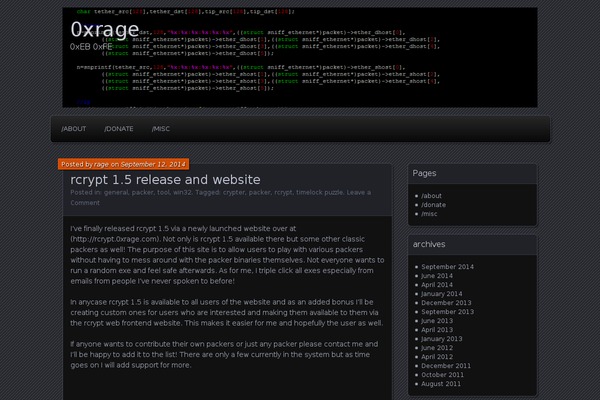The height and width of the screenshot is (400, 600).
Task: Open /about in the Pages sidebar
Action: click(431, 196)
